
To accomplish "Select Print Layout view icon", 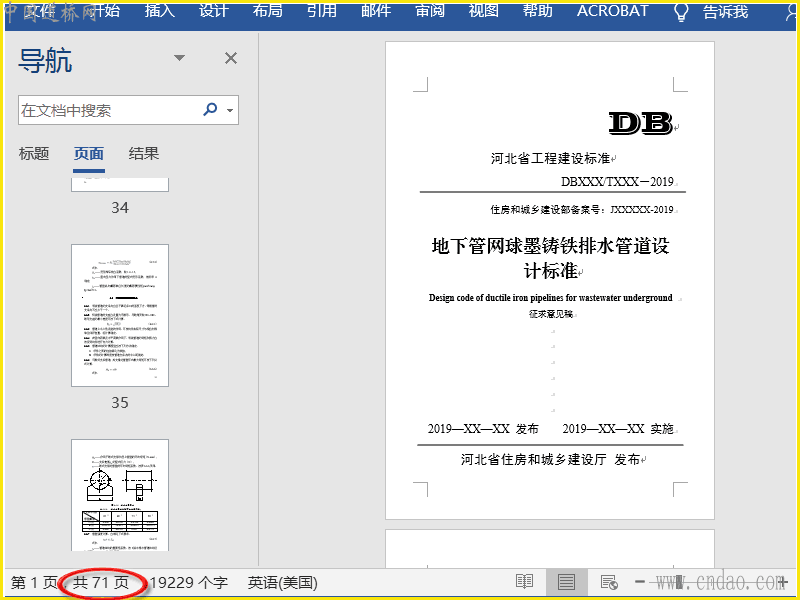I will [566, 582].
